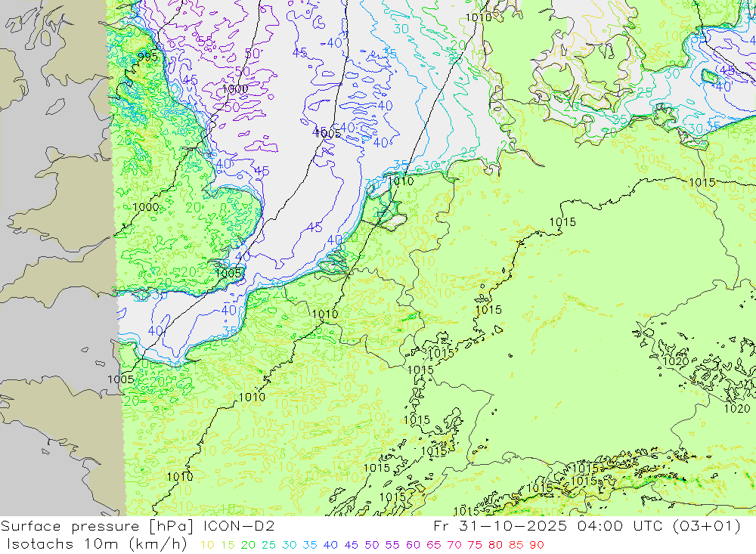Click the 'Isotachs 10m (km/h)' legend title
The height and width of the screenshot is (554, 756).
[97, 544]
